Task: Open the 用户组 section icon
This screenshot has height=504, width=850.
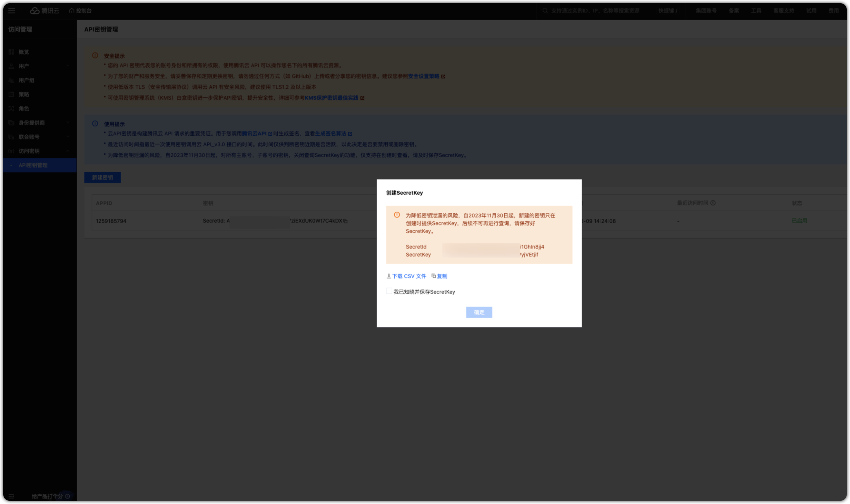Action: tap(11, 80)
